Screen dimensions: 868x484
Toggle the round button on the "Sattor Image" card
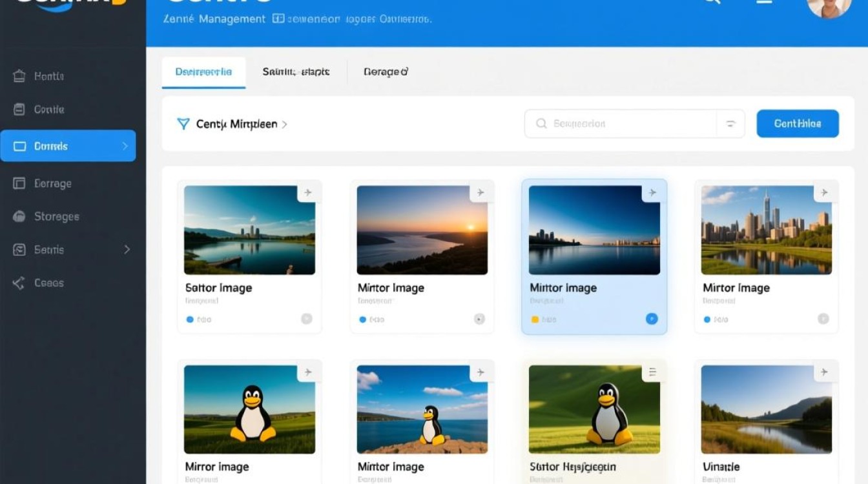tap(307, 319)
